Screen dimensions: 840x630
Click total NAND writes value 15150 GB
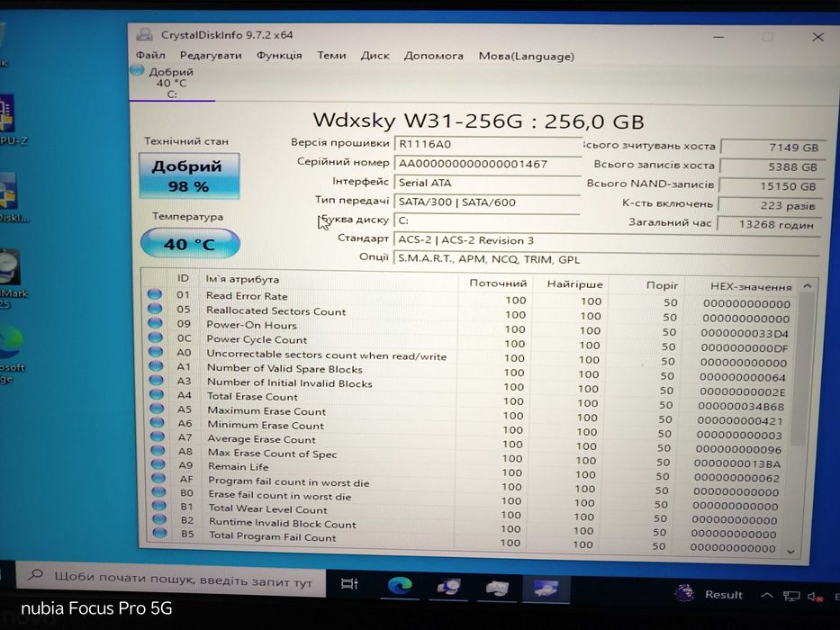click(x=770, y=186)
